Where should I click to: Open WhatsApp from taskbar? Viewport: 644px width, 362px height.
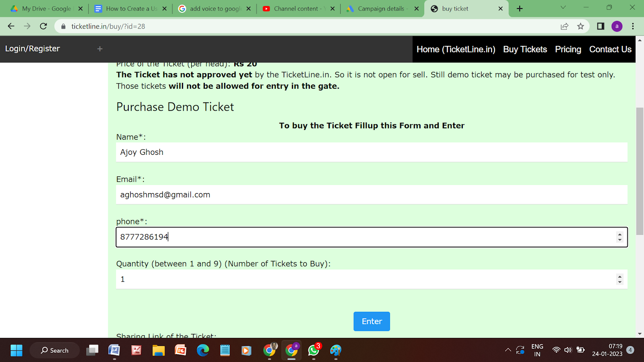coord(314,350)
